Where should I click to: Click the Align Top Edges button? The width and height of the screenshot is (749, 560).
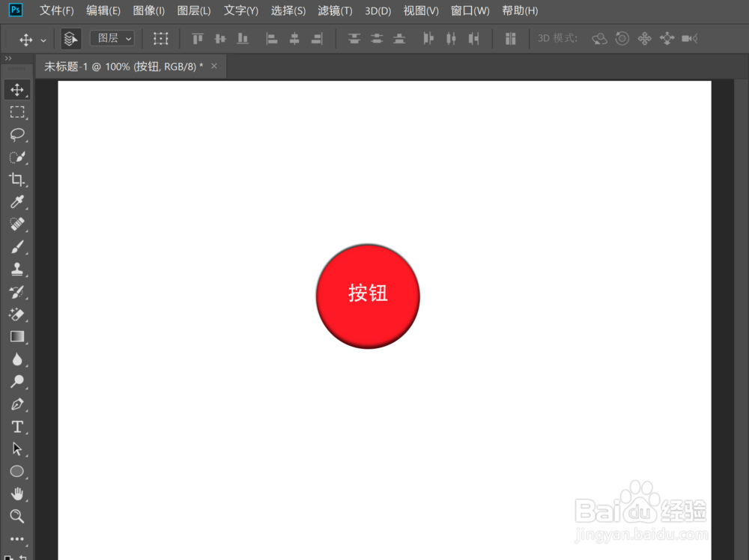tap(197, 38)
